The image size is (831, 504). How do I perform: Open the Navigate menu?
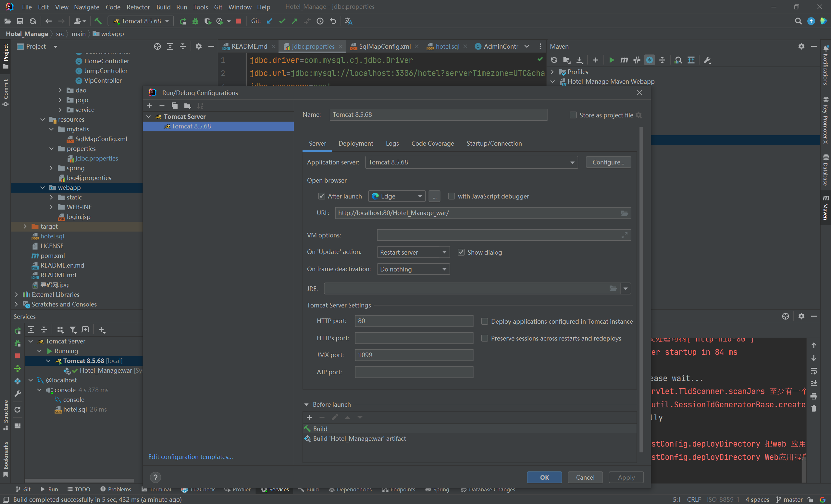tap(86, 7)
